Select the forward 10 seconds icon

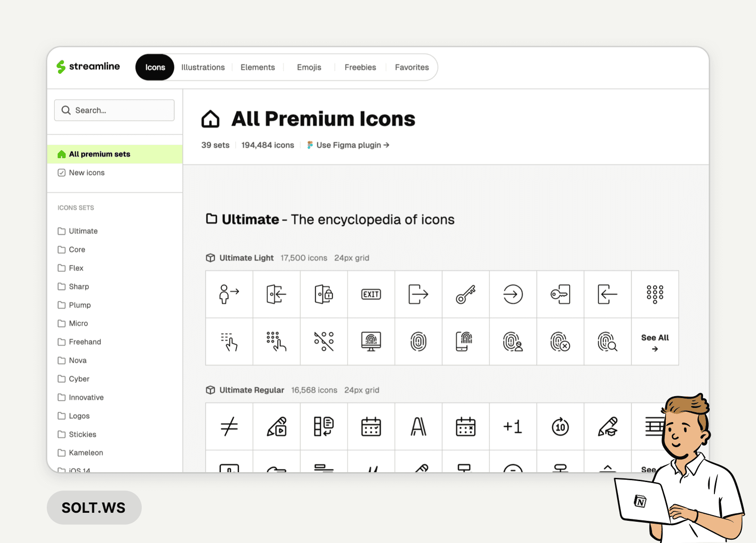560,427
